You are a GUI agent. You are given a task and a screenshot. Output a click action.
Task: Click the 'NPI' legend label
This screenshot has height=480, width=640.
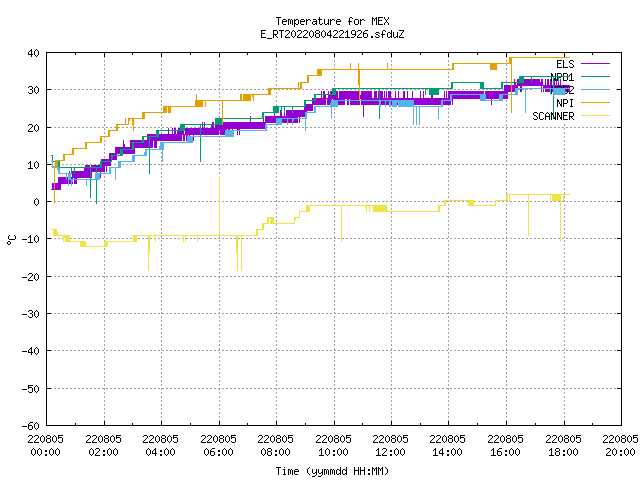[565, 103]
